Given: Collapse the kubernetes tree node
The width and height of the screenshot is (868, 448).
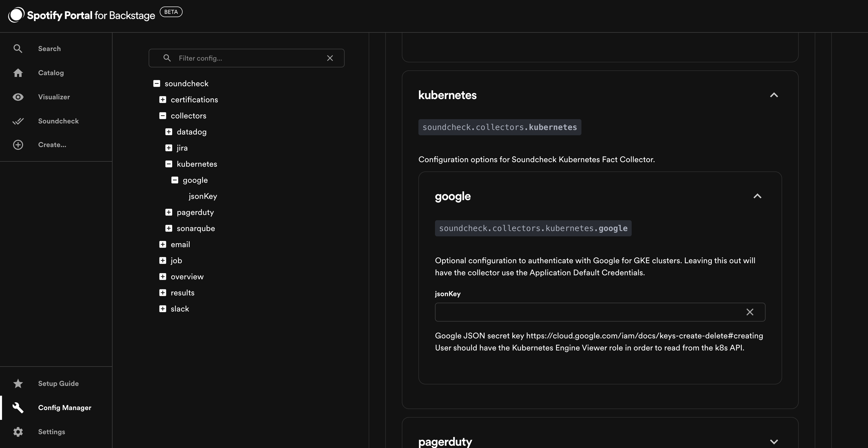Looking at the screenshot, I should pyautogui.click(x=169, y=164).
